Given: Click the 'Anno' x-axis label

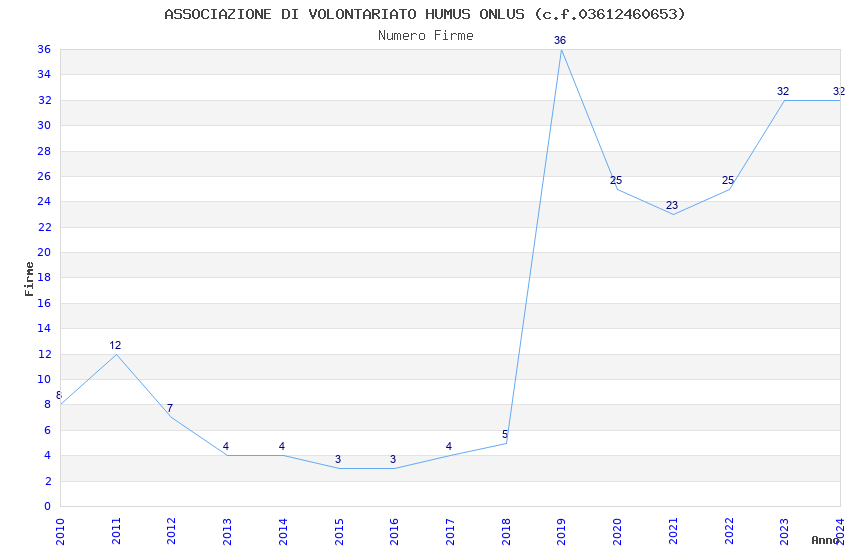Looking at the screenshot, I should (x=825, y=540).
